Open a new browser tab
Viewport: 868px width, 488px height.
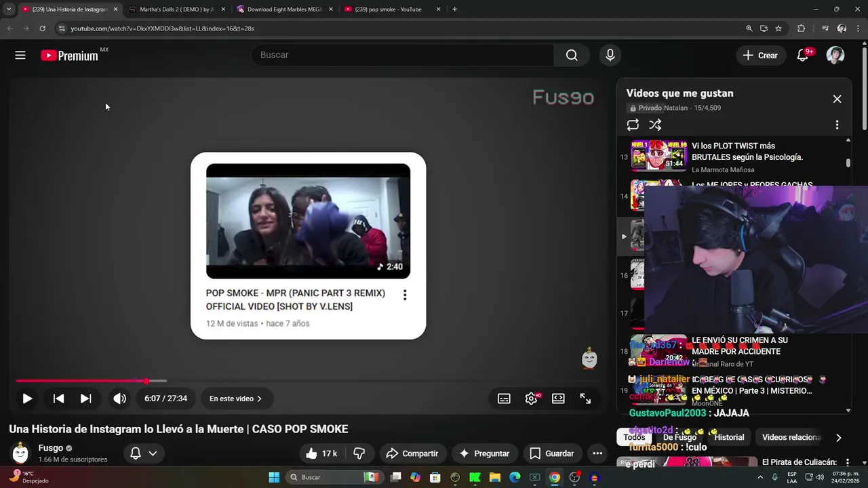point(454,9)
